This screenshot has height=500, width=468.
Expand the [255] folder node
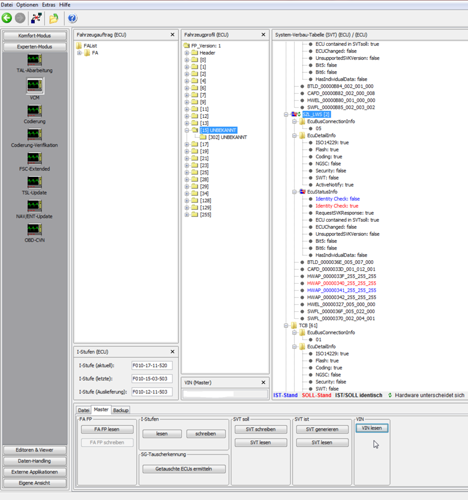[x=187, y=215]
